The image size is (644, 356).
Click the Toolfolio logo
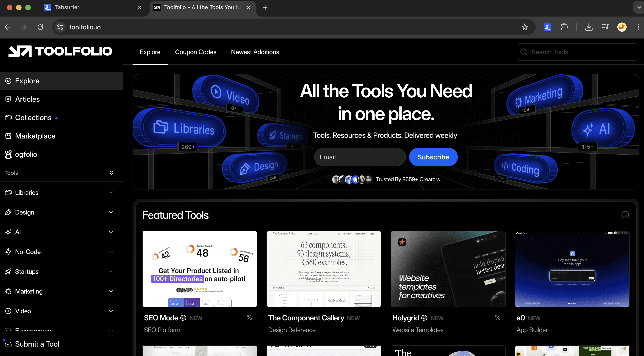pos(60,51)
